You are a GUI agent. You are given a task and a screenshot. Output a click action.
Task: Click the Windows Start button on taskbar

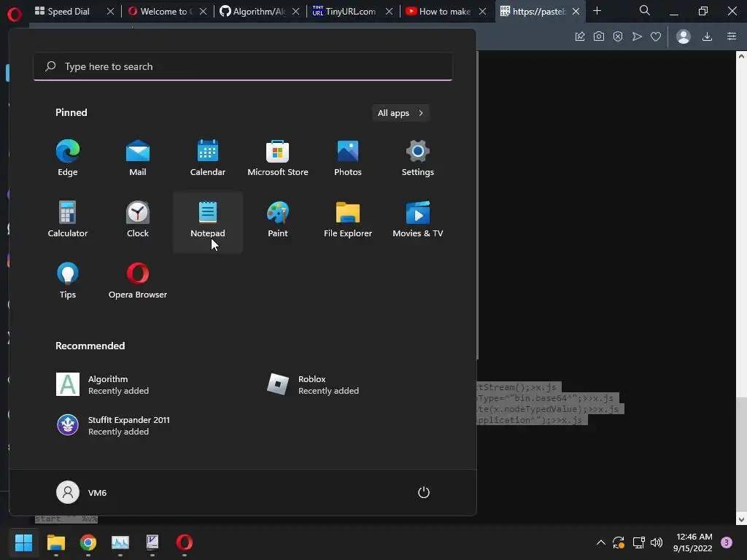click(24, 542)
